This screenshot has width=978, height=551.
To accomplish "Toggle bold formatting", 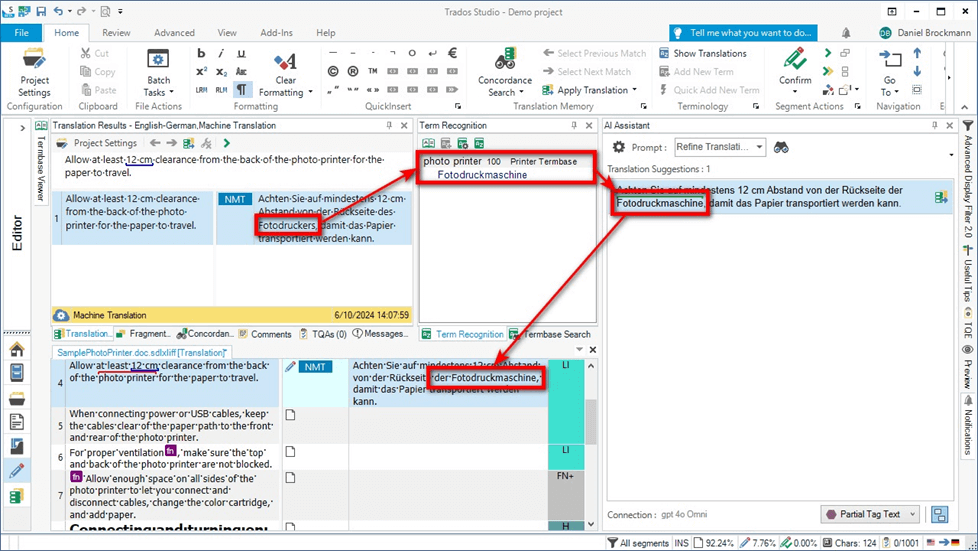I will click(201, 53).
